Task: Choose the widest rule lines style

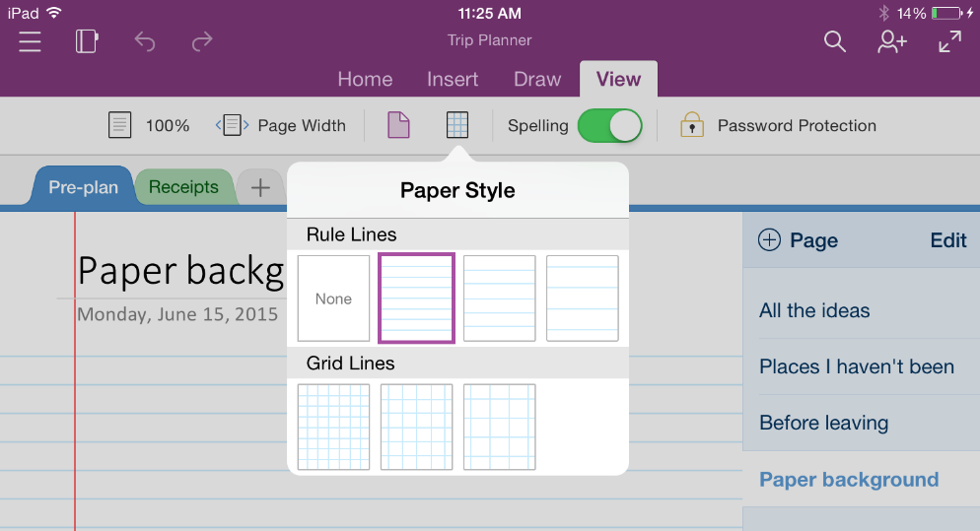Action: coord(583,299)
